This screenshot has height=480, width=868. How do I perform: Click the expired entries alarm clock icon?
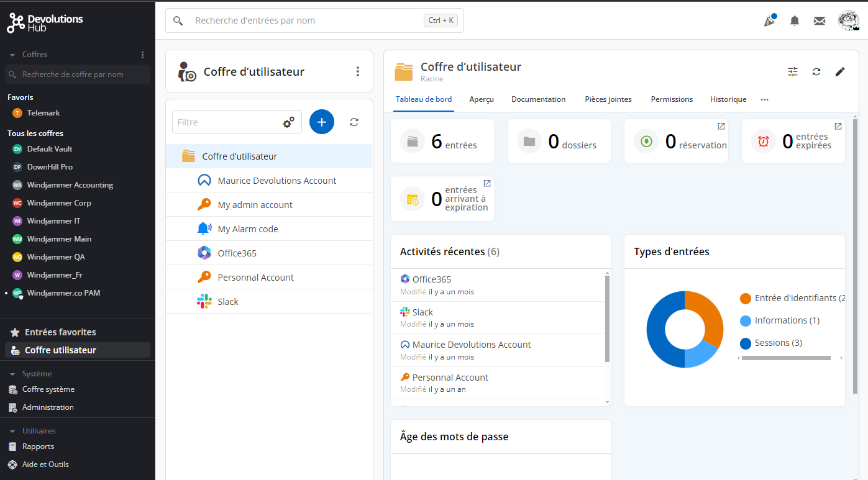(x=764, y=141)
